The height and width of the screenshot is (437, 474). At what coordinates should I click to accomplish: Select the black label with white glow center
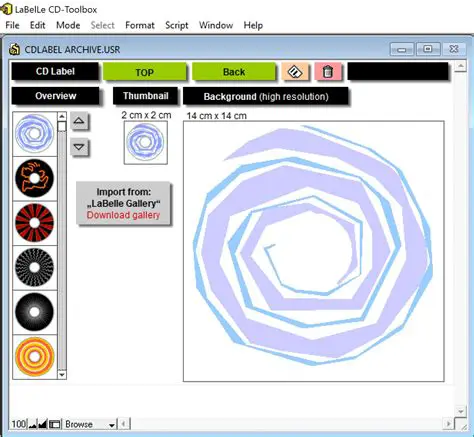[x=35, y=312]
